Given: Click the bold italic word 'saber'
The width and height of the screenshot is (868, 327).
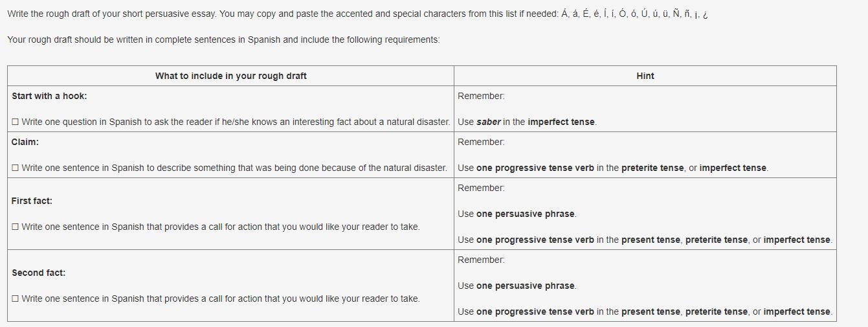Looking at the screenshot, I should (488, 122).
